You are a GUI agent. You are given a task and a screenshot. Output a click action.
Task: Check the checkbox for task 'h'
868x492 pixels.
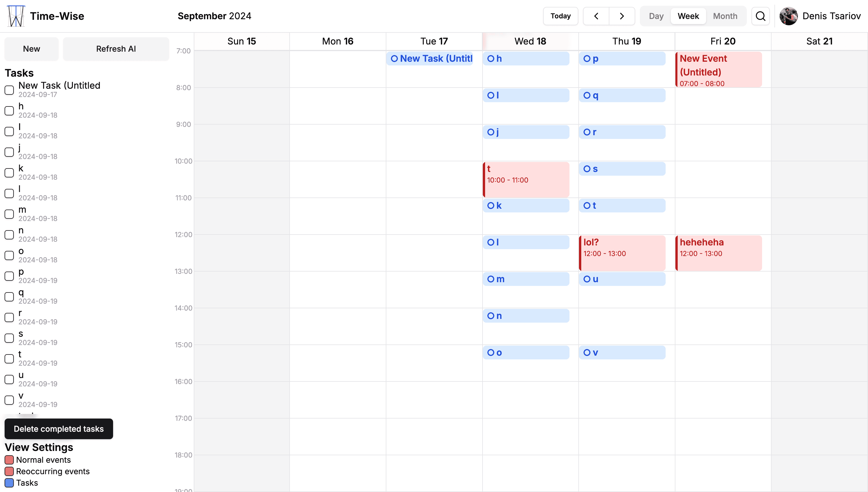(x=9, y=111)
